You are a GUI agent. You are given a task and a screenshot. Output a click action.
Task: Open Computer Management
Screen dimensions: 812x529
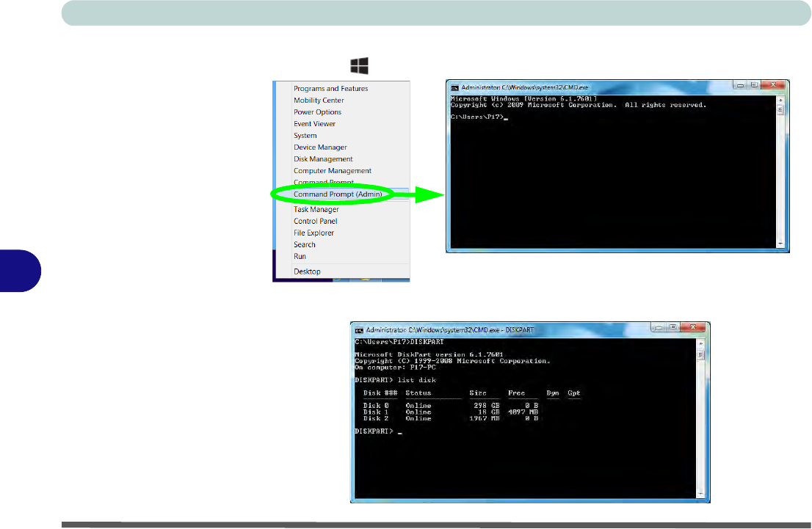(x=333, y=171)
